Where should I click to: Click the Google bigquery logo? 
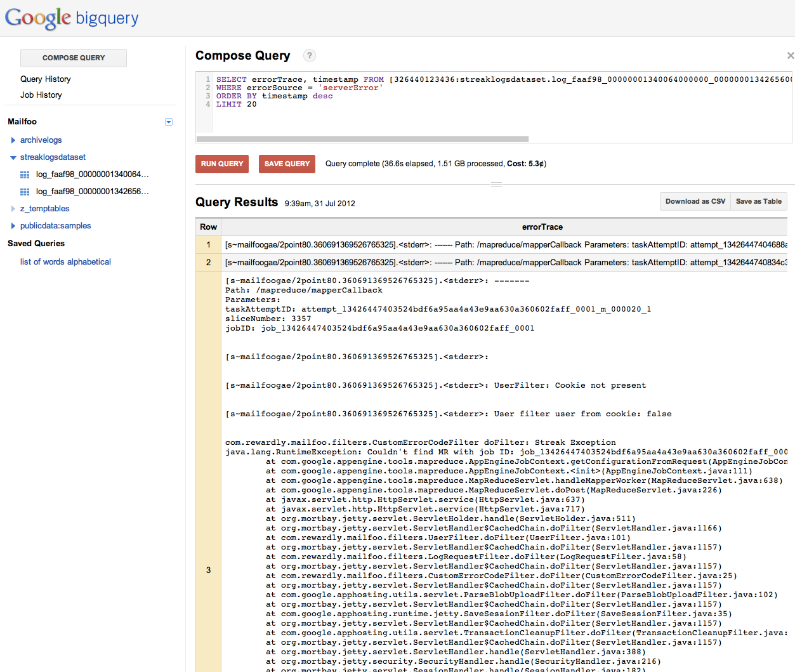(x=72, y=18)
